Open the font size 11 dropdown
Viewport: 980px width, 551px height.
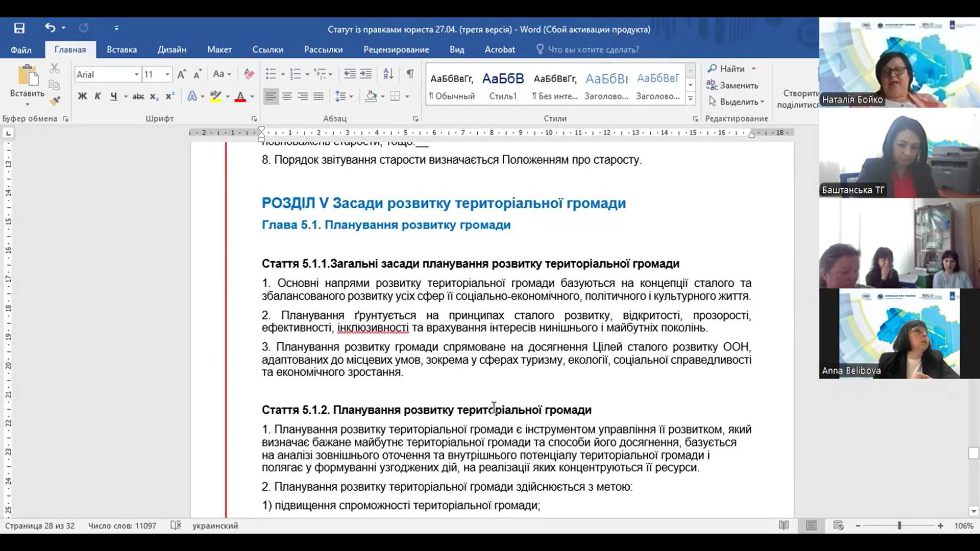pyautogui.click(x=167, y=74)
